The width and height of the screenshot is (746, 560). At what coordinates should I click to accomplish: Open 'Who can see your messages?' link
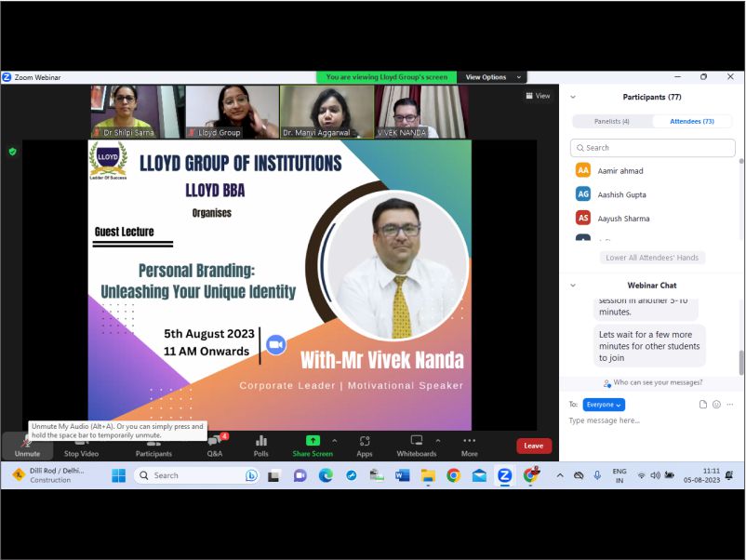point(653,382)
